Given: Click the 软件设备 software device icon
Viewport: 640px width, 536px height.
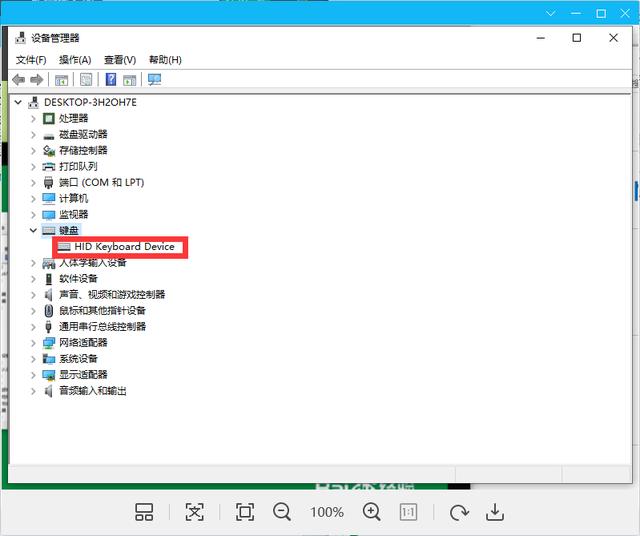Looking at the screenshot, I should coord(49,279).
